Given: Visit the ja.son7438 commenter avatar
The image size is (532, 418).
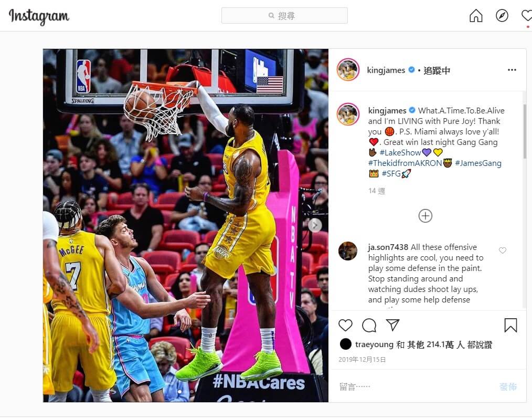Looking at the screenshot, I should click(348, 251).
